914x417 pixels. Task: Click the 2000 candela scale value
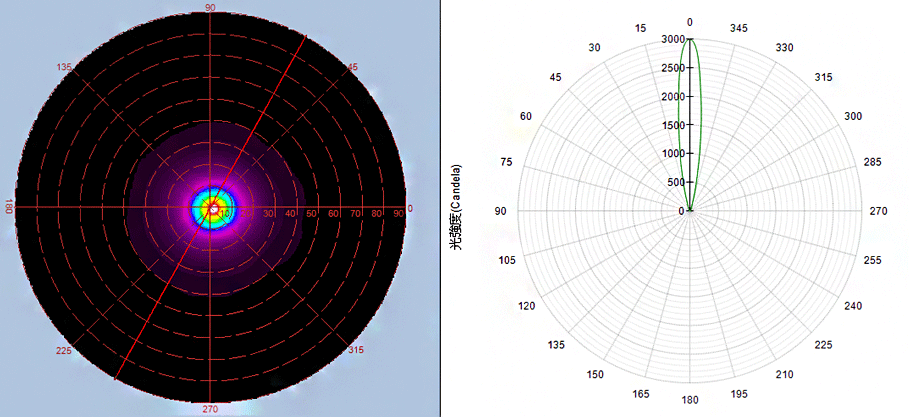pos(671,97)
